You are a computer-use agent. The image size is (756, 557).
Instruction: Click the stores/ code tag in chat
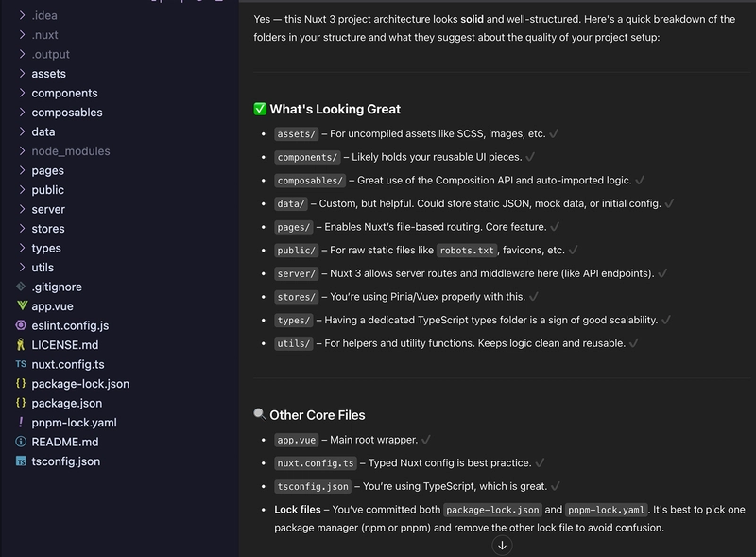pos(296,297)
